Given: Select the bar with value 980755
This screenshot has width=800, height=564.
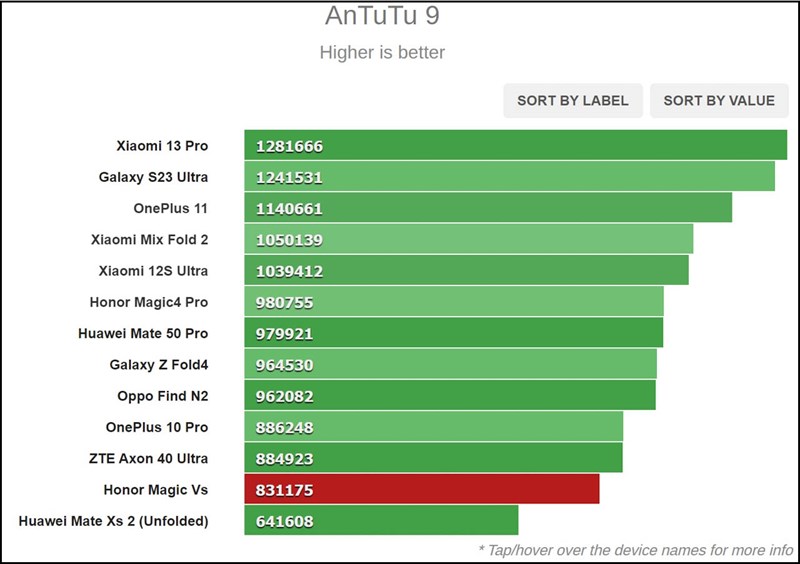Looking at the screenshot, I should click(x=454, y=302).
